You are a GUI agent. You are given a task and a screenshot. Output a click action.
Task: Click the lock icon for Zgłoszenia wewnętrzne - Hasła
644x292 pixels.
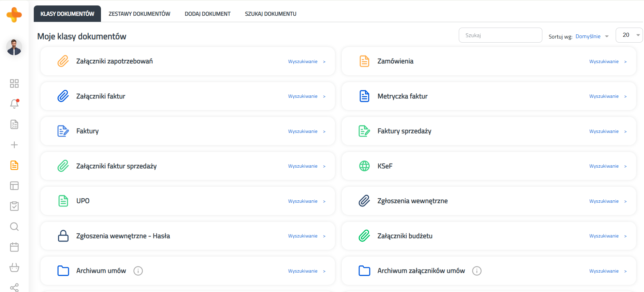[63, 236]
